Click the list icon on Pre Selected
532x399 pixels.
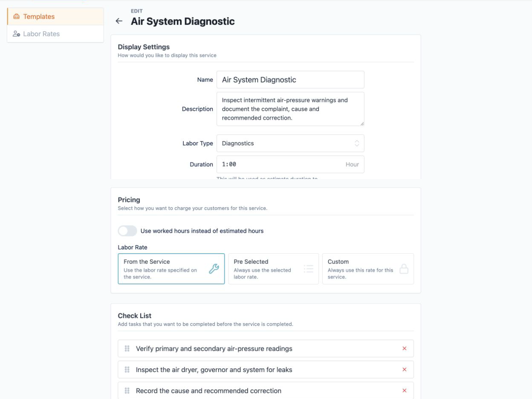[x=309, y=269]
